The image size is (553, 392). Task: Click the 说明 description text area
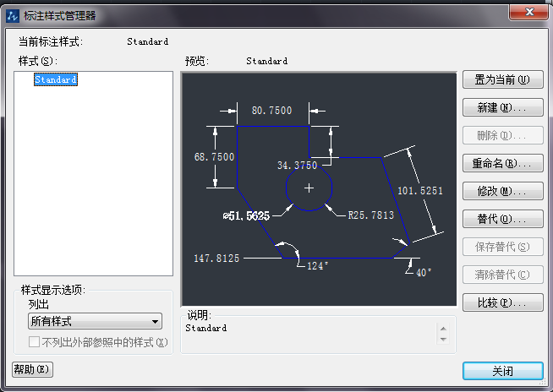click(x=309, y=334)
